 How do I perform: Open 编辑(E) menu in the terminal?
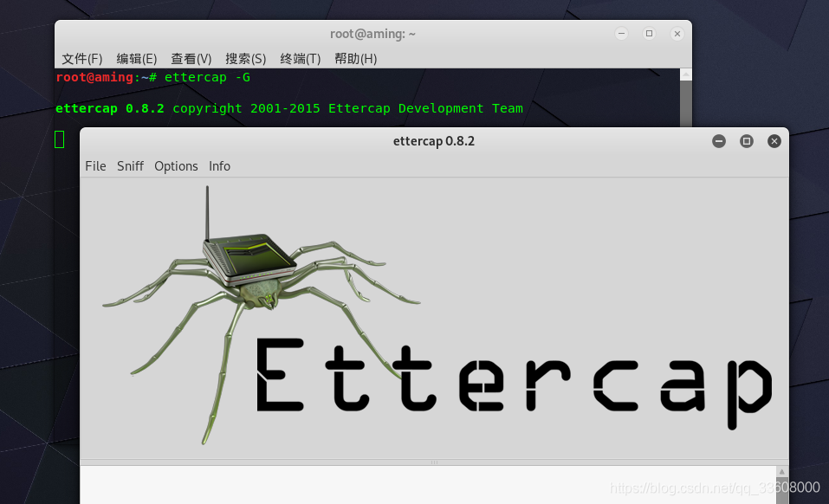(136, 58)
